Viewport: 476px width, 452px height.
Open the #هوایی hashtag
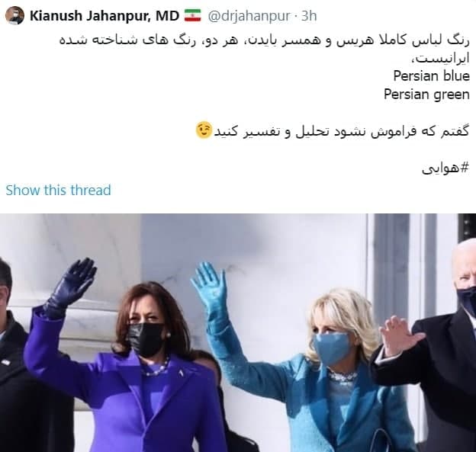[445, 168]
